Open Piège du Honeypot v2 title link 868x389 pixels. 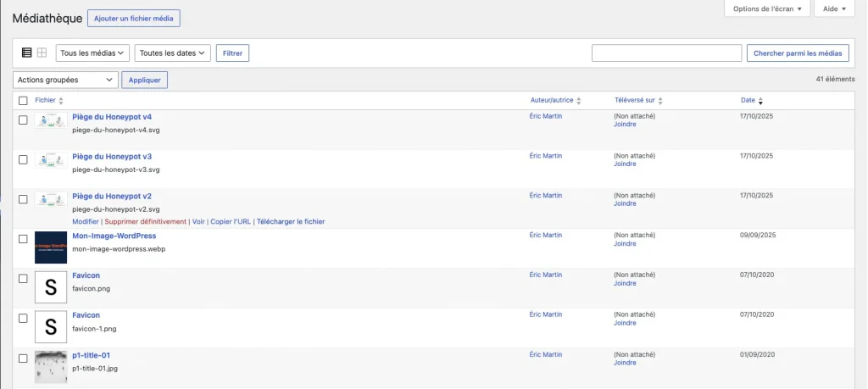coord(112,197)
